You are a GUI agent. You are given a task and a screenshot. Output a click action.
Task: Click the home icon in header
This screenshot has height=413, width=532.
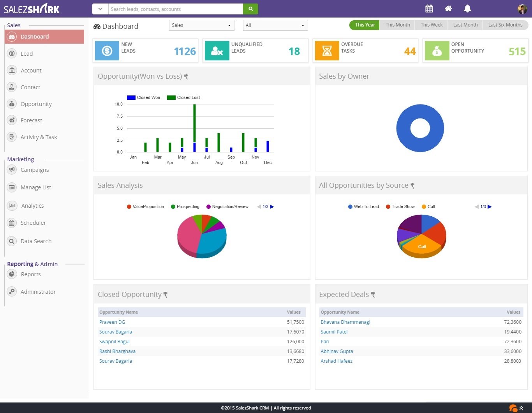click(x=448, y=9)
